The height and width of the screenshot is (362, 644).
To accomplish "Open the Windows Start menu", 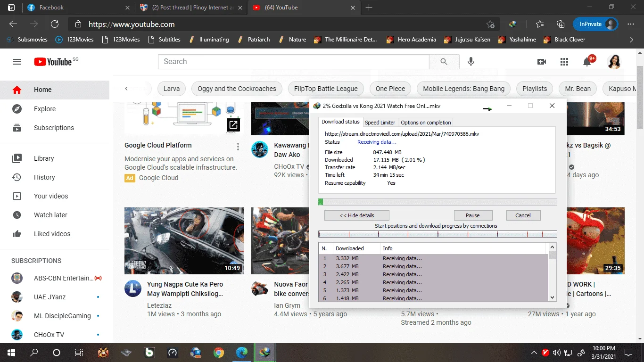I will click(x=11, y=352).
